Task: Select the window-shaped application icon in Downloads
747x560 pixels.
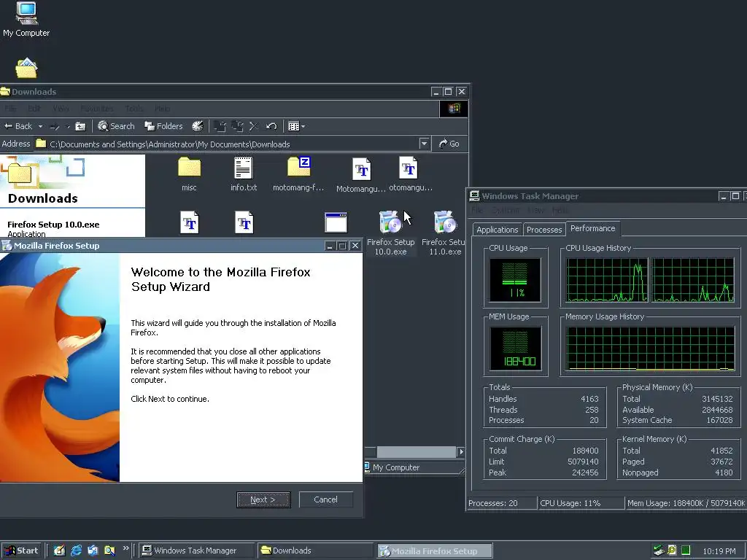Action: point(336,222)
